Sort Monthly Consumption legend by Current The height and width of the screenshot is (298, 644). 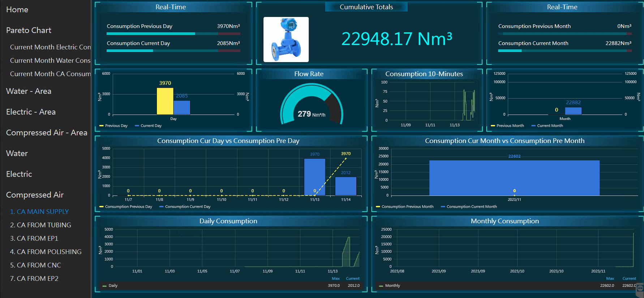click(629, 278)
